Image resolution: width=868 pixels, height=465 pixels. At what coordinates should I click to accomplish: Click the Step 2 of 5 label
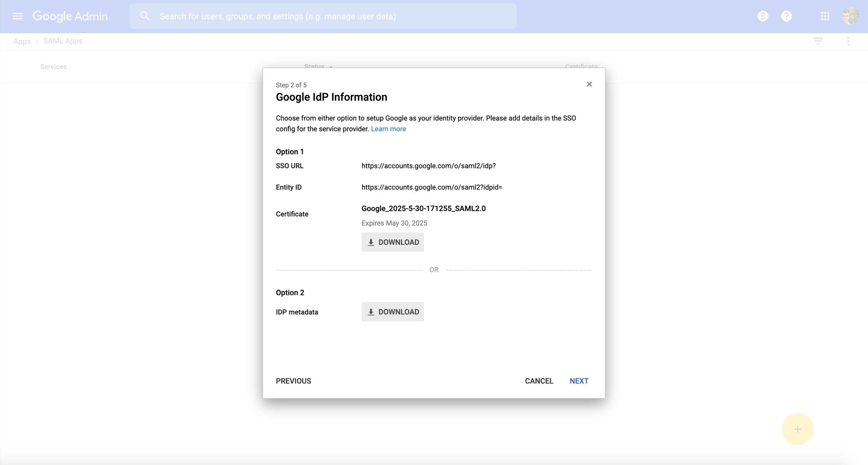[x=291, y=85]
